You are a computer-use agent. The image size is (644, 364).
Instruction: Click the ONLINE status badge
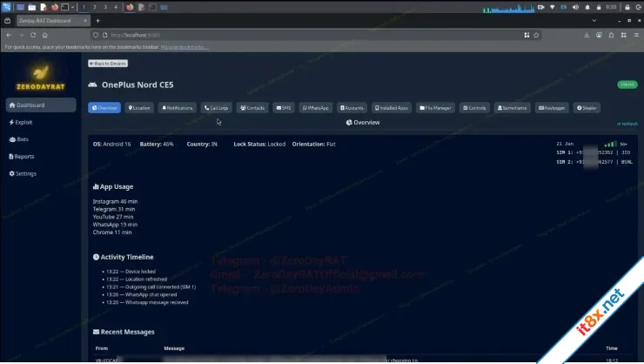tap(627, 84)
